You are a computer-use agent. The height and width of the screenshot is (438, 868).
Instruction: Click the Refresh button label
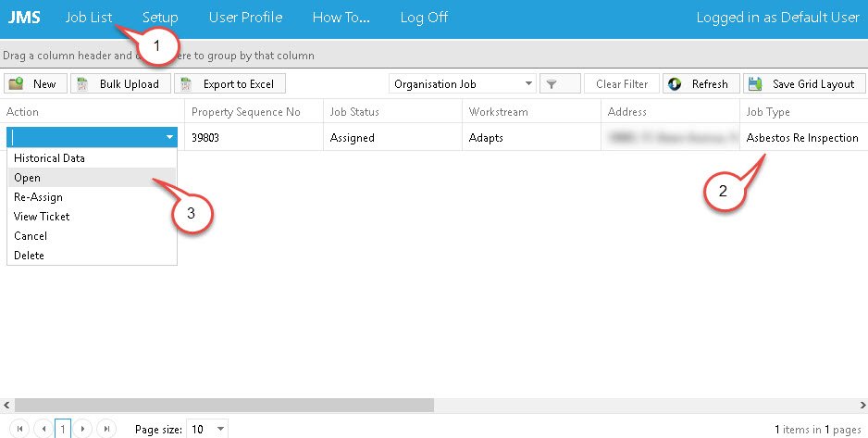coord(710,84)
